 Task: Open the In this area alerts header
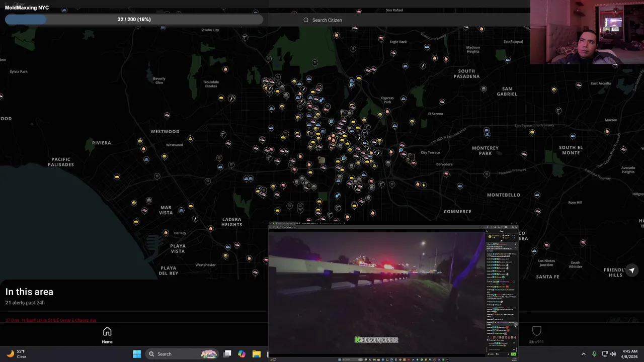29,292
